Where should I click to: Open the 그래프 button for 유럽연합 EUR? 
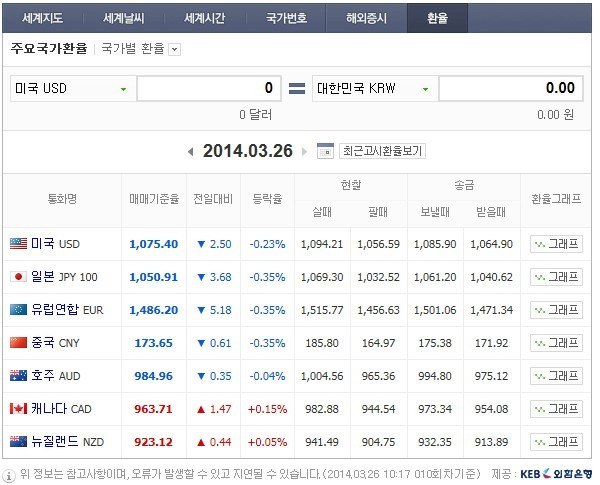[x=556, y=310]
